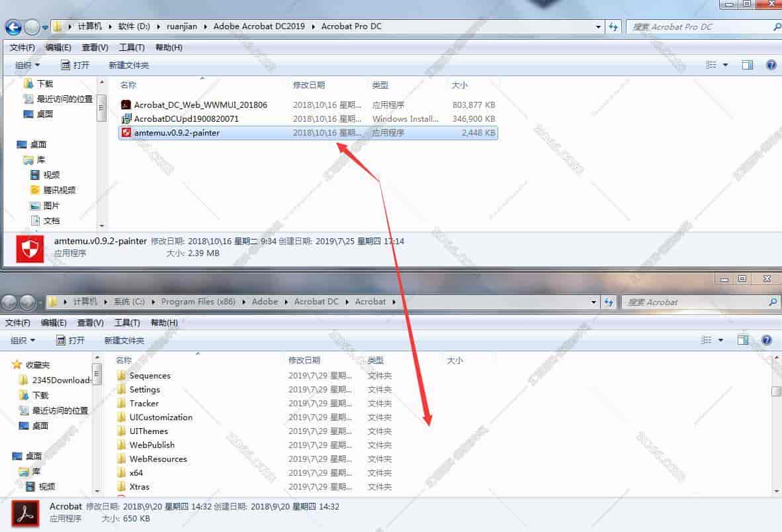Open the 文件(F) menu in the top window
This screenshot has height=532, width=782.
tap(22, 48)
